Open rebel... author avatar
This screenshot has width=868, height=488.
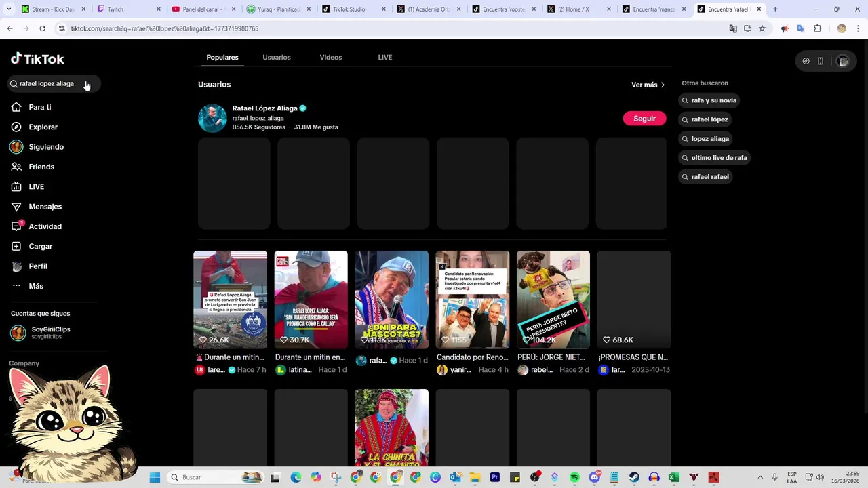pyautogui.click(x=523, y=370)
